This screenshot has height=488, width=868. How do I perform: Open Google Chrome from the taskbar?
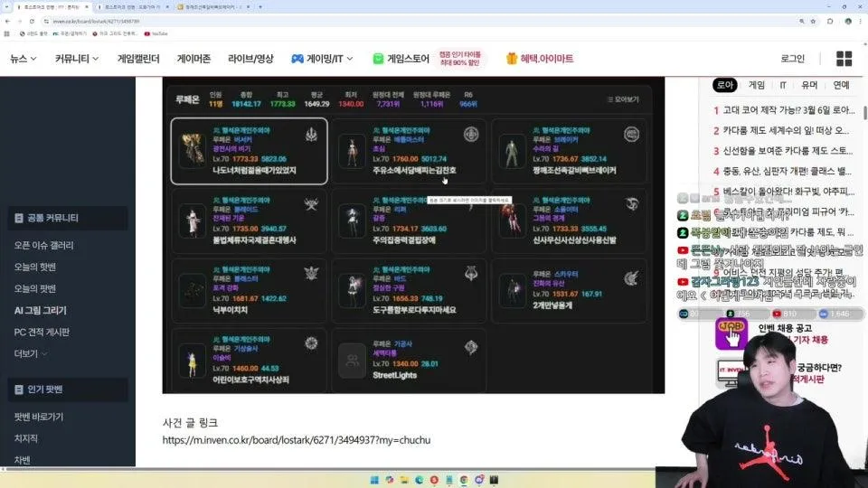coord(464,480)
